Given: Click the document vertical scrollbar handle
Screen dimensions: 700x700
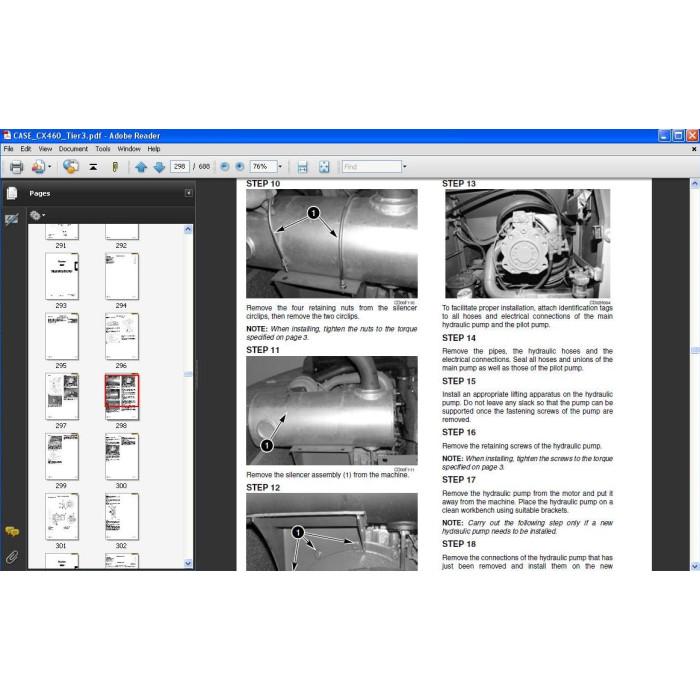Looking at the screenshot, I should click(695, 351).
